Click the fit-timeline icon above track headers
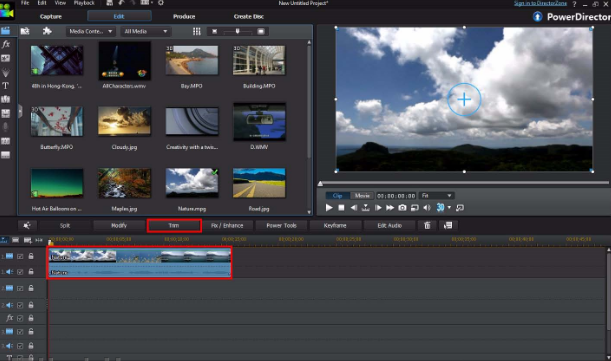The image size is (611, 361). (x=39, y=240)
